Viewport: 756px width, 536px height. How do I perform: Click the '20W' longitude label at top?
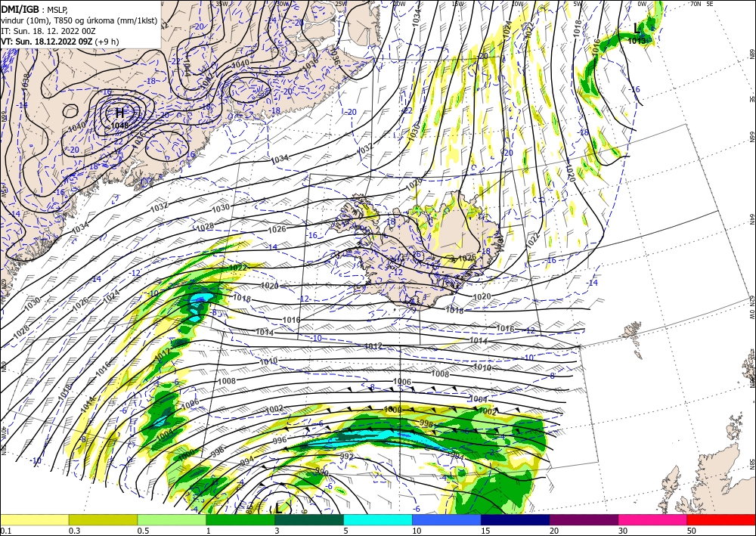coord(399,4)
